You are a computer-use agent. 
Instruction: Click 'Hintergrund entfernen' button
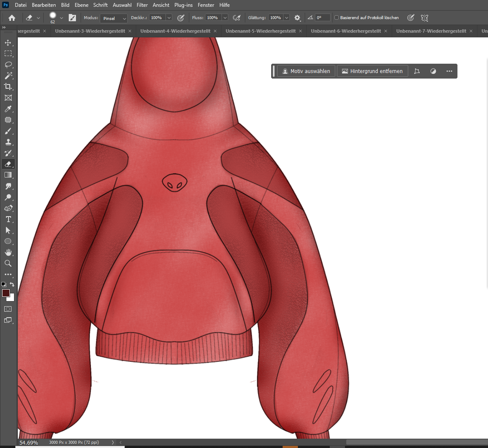point(372,71)
